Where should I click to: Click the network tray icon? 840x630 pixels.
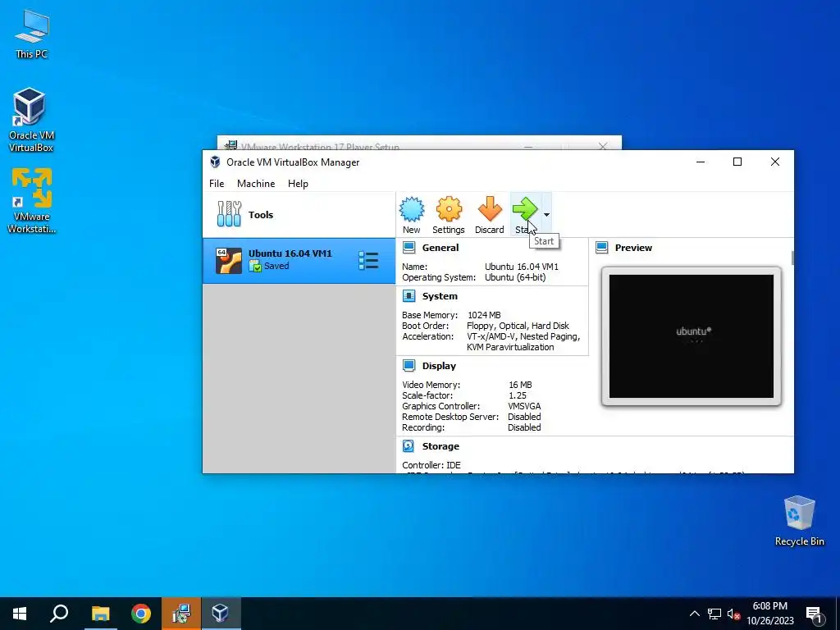pyautogui.click(x=714, y=614)
